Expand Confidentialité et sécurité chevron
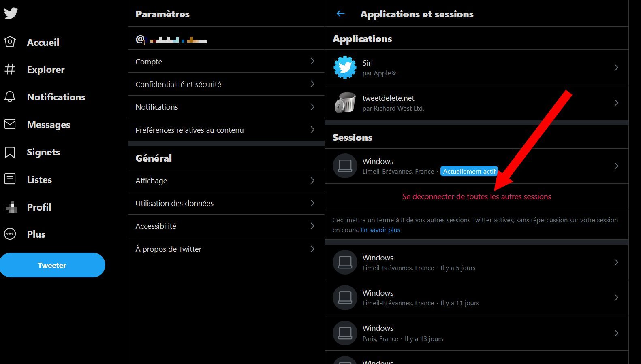641x364 pixels. tap(312, 84)
